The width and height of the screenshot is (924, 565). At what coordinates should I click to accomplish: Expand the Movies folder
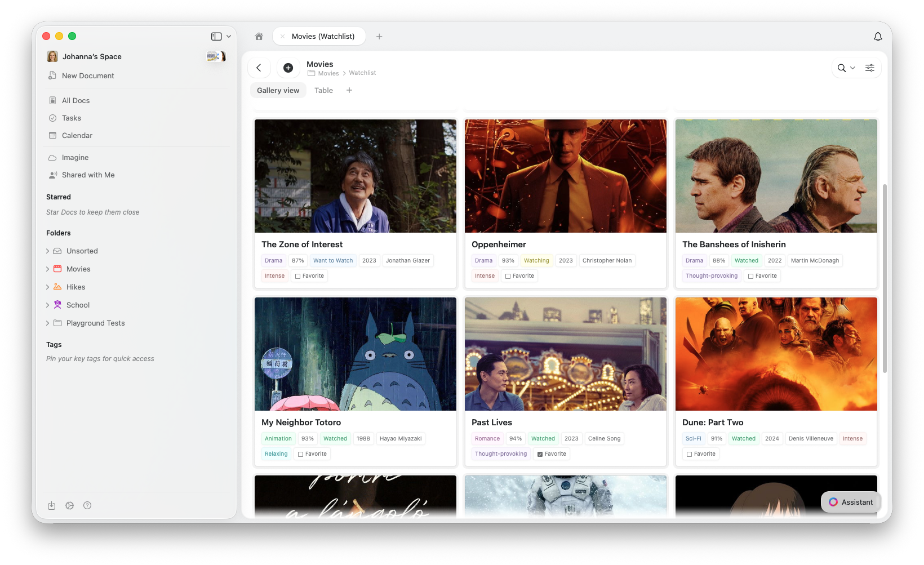pyautogui.click(x=47, y=269)
